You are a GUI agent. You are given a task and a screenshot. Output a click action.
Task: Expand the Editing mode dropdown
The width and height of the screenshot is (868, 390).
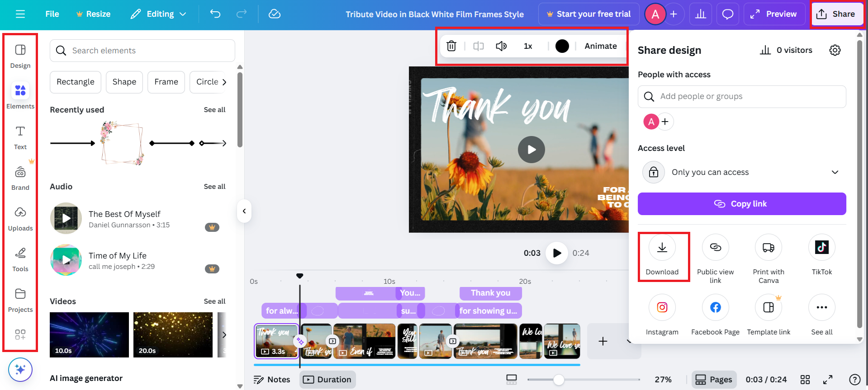click(x=158, y=14)
